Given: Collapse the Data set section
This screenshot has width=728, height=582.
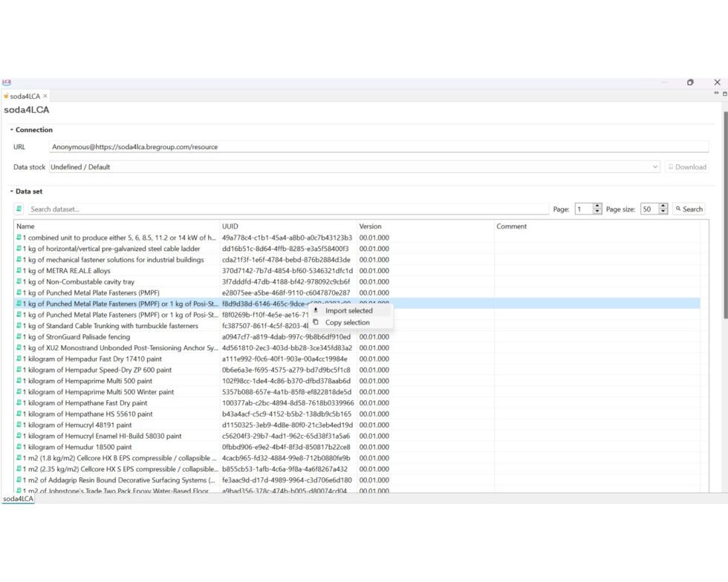Looking at the screenshot, I should 11,192.
